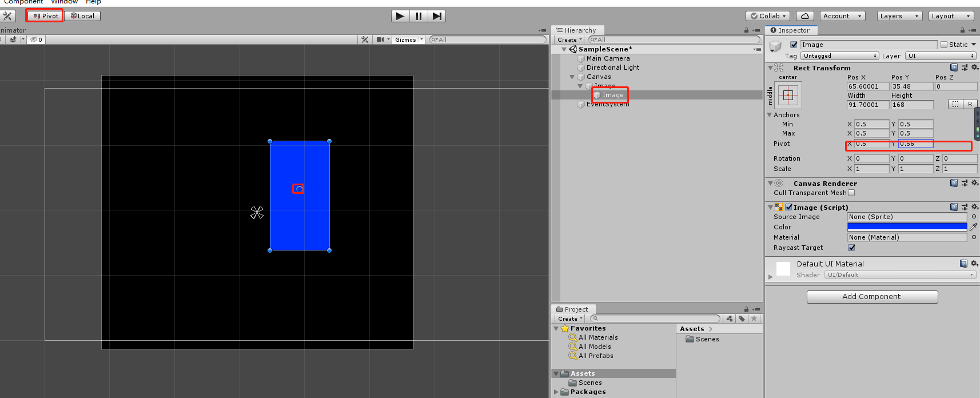Click the scene tools icon next to the camera icon
This screenshot has height=398, width=980.
pos(365,39)
